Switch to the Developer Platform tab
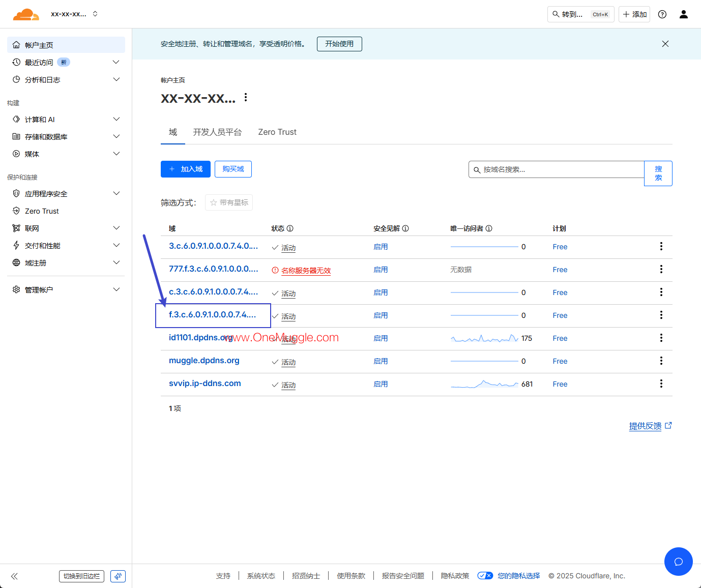Image resolution: width=701 pixels, height=588 pixels. [x=217, y=132]
